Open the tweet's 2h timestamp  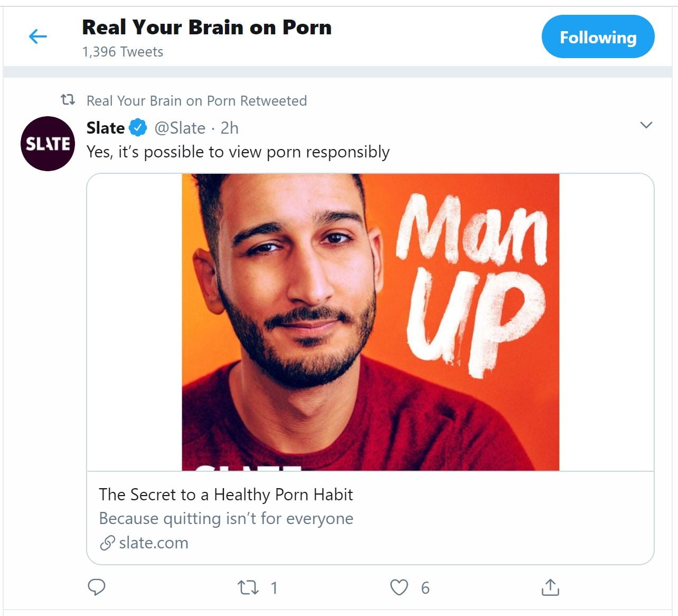tap(230, 128)
